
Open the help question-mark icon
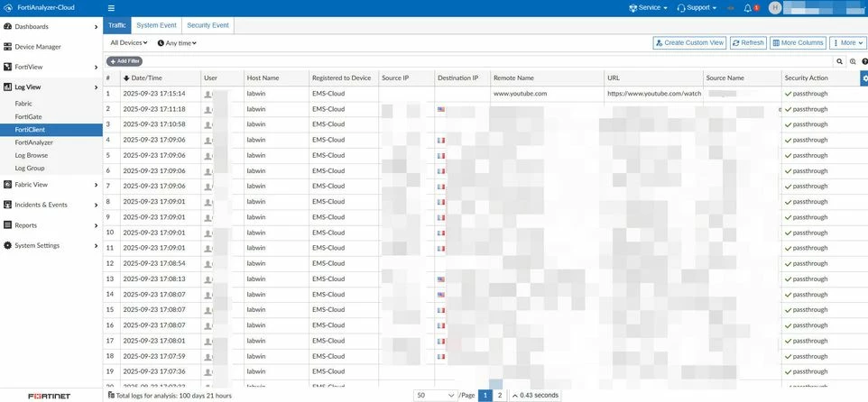click(x=864, y=61)
